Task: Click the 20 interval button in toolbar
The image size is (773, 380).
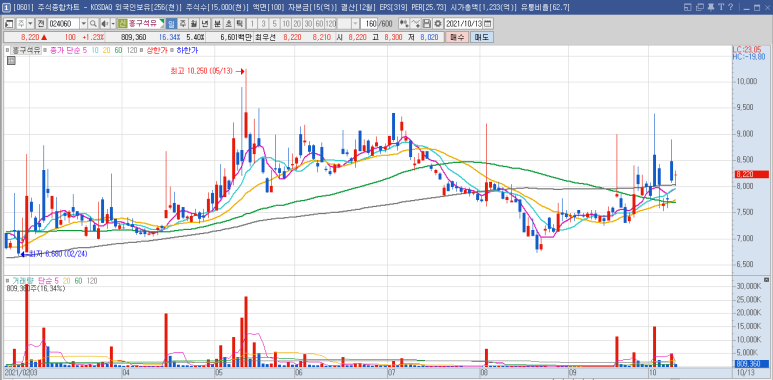Action: pyautogui.click(x=296, y=24)
